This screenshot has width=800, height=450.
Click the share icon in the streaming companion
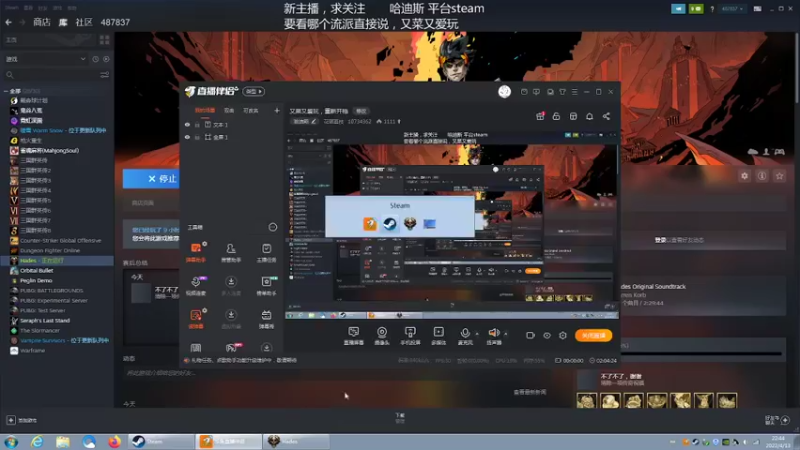pos(606,116)
